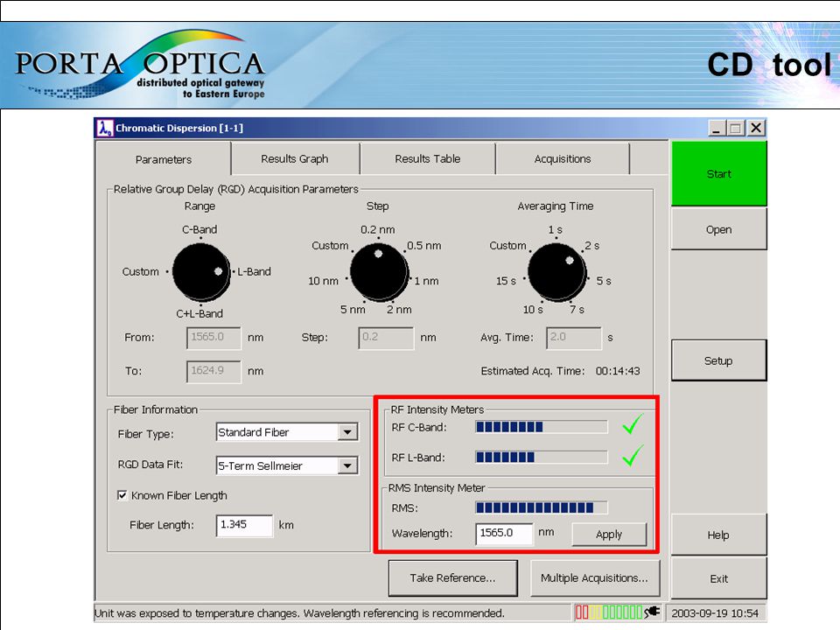Click the battery level indicator in status bar

[609, 612]
